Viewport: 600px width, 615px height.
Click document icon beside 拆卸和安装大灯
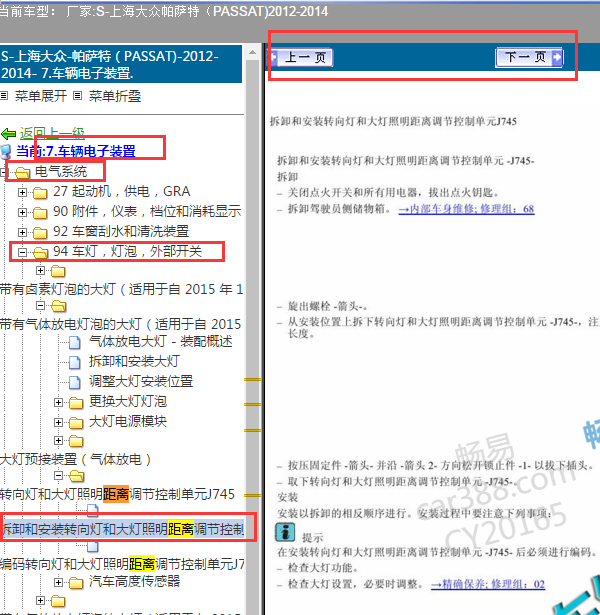pos(75,362)
